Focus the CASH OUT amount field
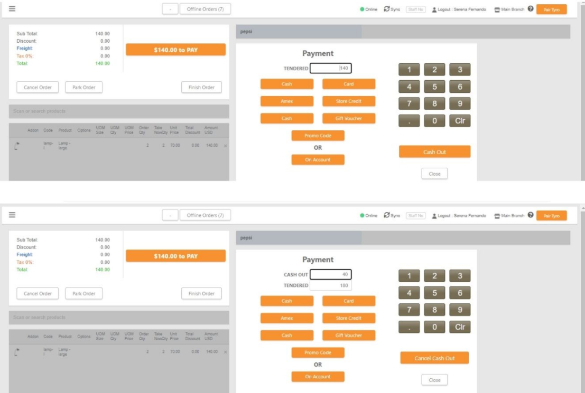Screen dimensions: 585x393 point(331,275)
